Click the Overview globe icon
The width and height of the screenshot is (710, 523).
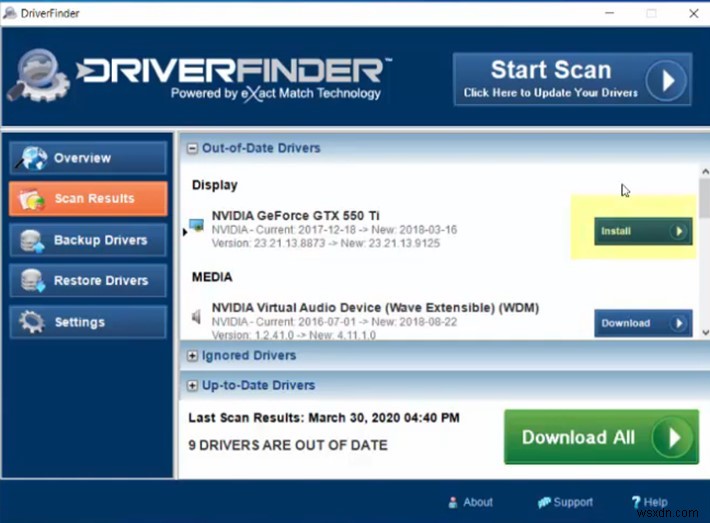tap(32, 158)
